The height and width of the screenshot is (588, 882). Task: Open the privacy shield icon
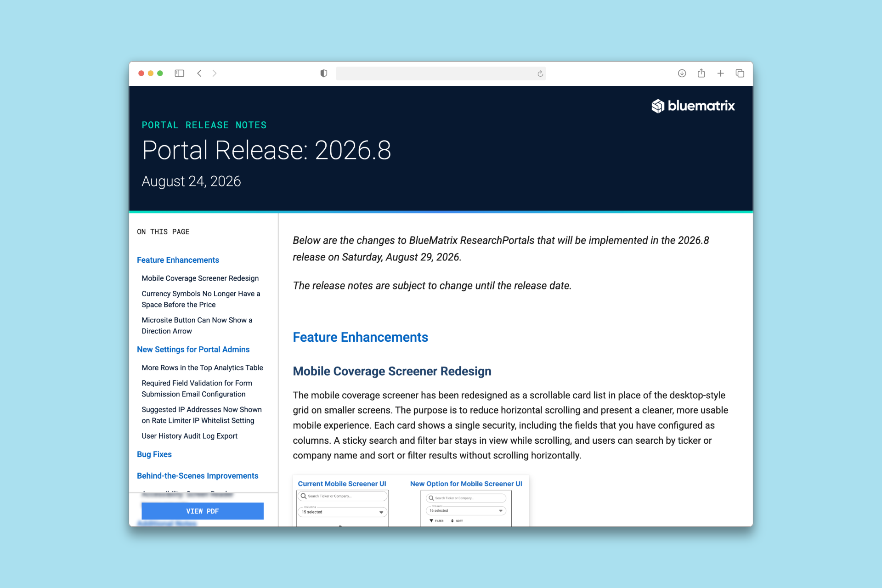[x=324, y=73]
